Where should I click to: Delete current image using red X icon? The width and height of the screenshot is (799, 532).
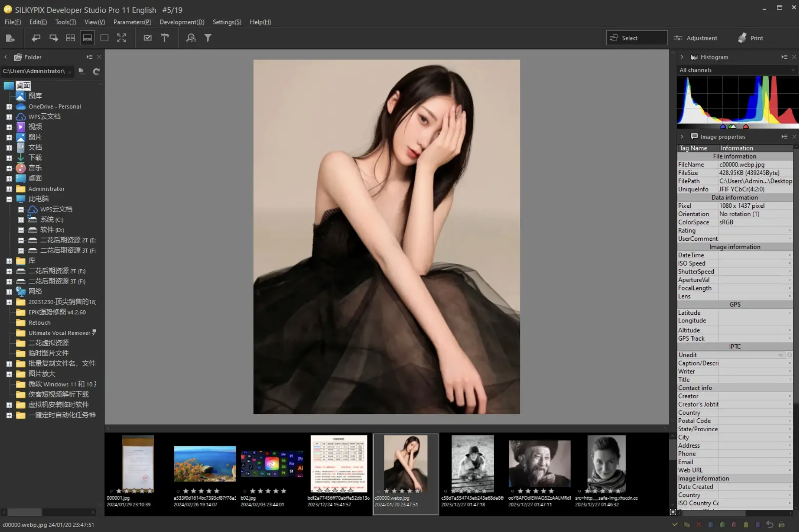pos(699,525)
